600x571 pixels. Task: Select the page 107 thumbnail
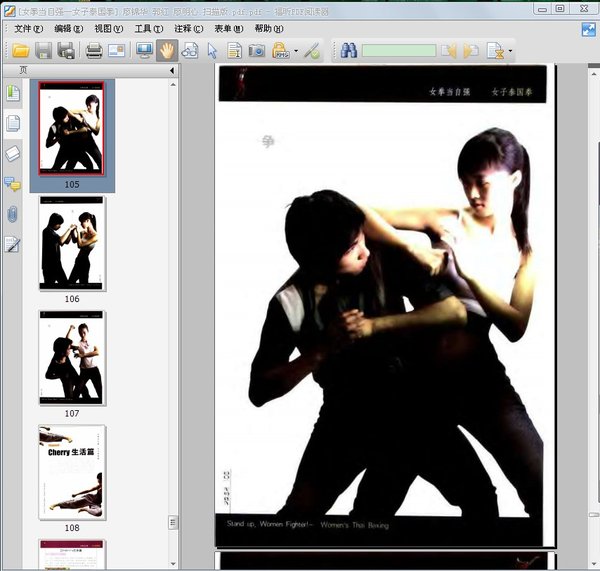72,357
